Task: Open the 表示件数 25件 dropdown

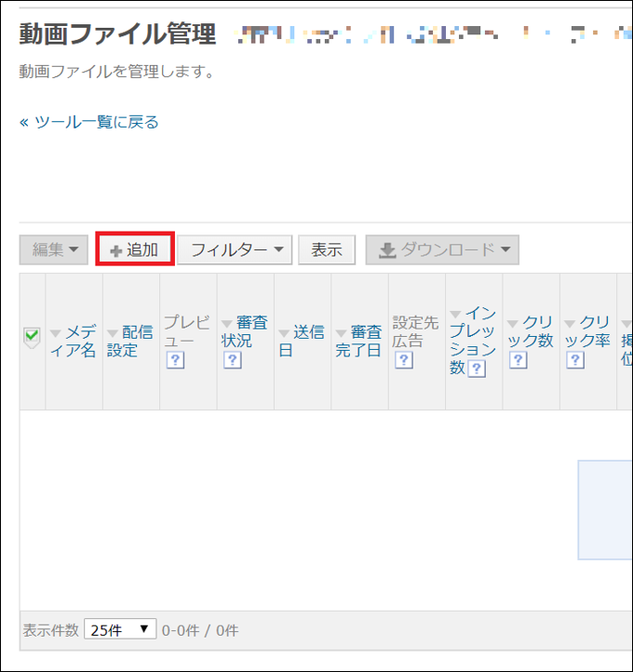Action: (x=120, y=629)
